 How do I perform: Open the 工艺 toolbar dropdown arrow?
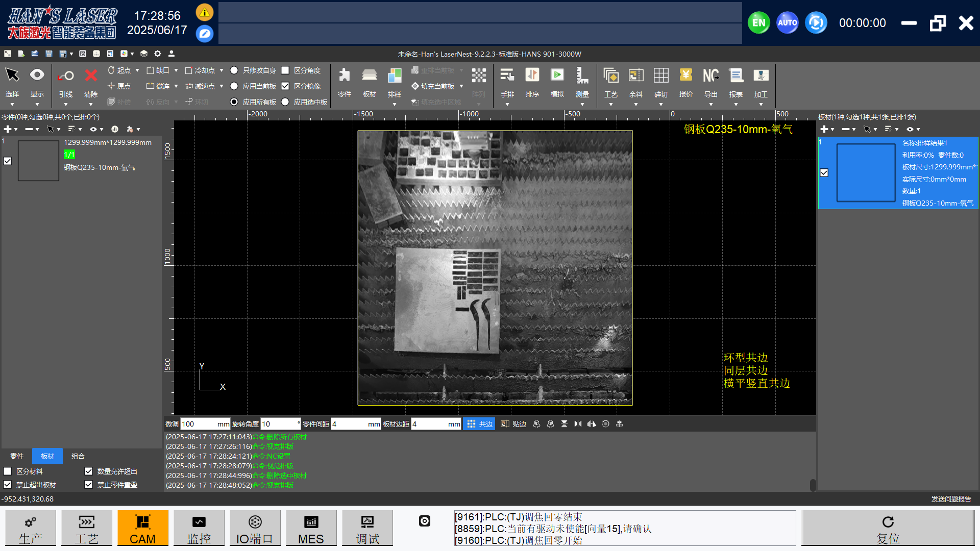[610, 105]
